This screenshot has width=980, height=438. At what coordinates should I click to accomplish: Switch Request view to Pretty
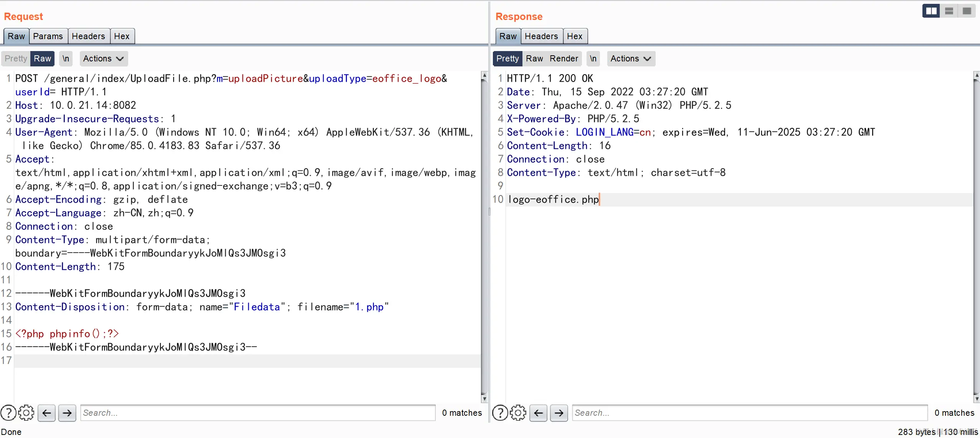(16, 58)
